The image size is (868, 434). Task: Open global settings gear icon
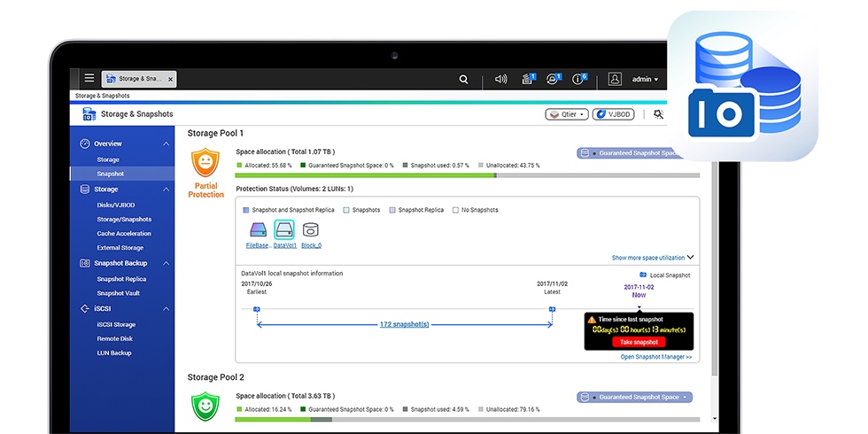coord(658,114)
